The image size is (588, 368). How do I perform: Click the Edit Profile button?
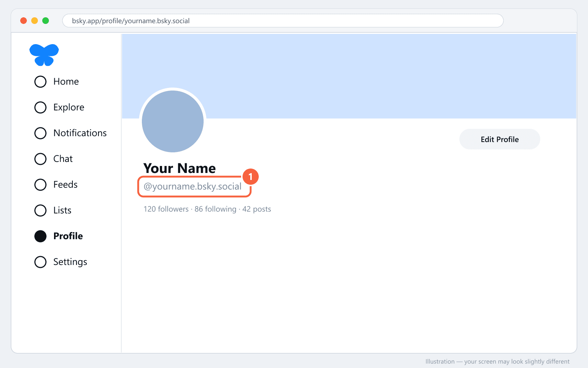click(500, 139)
